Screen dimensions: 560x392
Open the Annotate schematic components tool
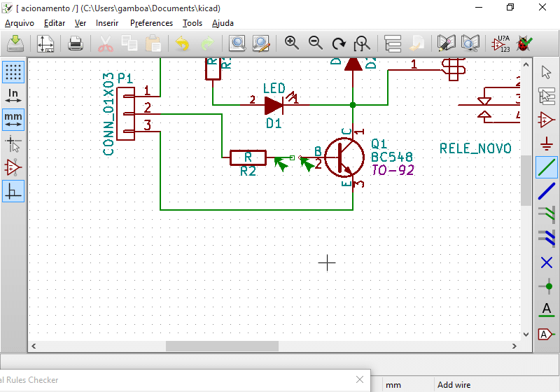pyautogui.click(x=500, y=44)
